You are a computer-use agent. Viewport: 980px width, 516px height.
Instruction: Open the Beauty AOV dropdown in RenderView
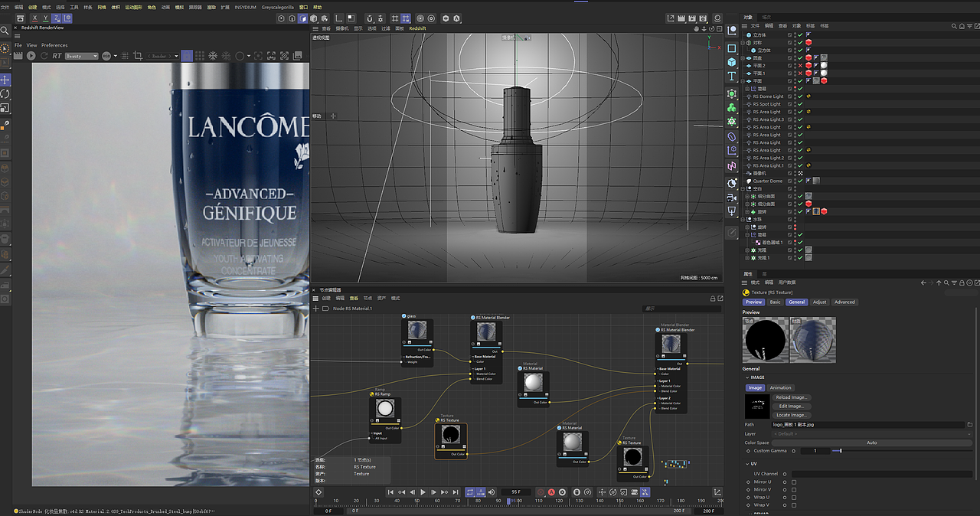[x=81, y=56]
